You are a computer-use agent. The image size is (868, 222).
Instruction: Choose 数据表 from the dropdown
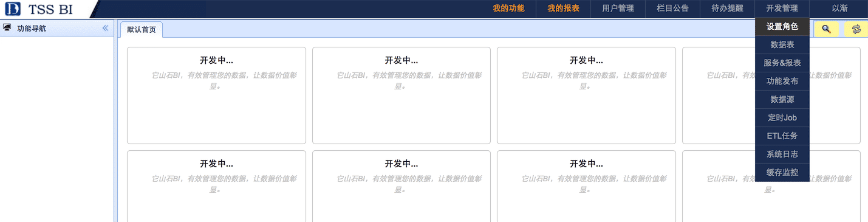pos(782,45)
